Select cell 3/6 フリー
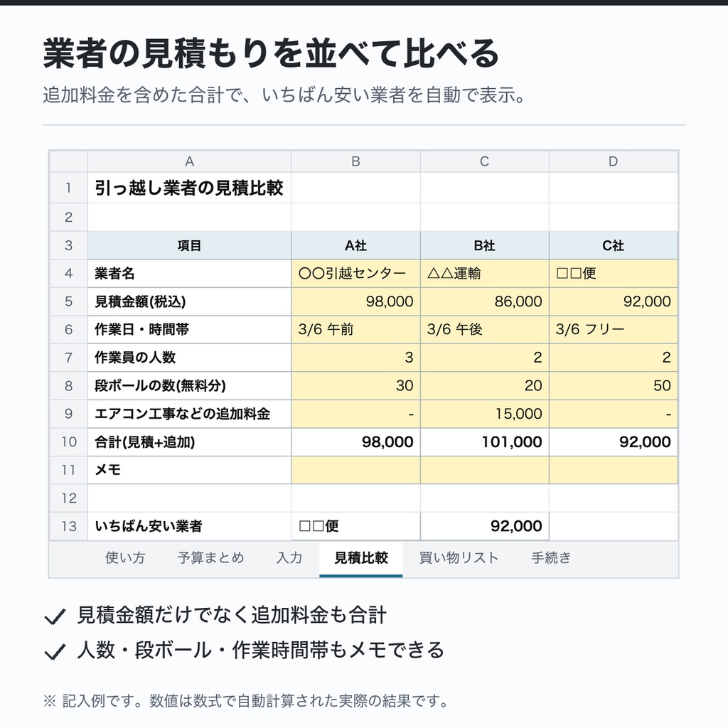728x728 pixels. tap(614, 330)
